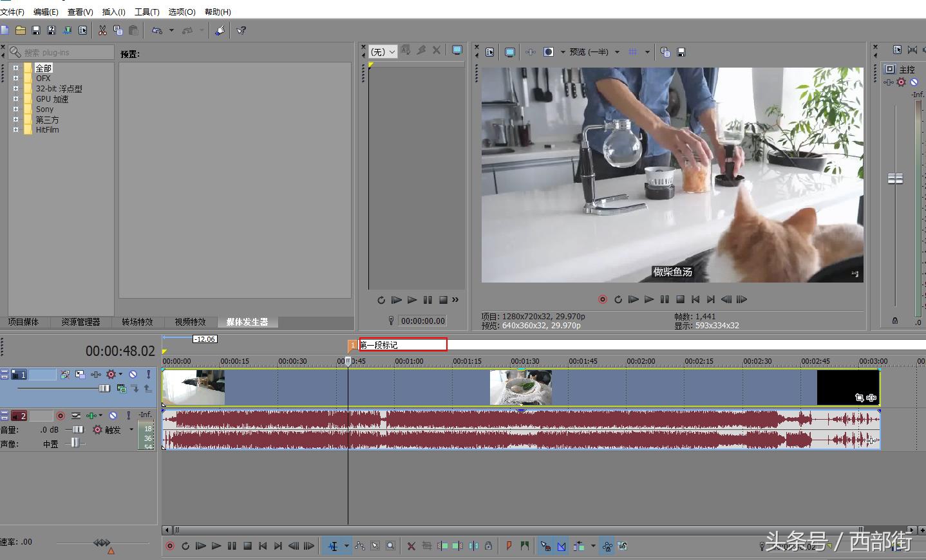The width and height of the screenshot is (926, 560).
Task: Click the save snapshot icon in preview toolbar
Action: 681,52
